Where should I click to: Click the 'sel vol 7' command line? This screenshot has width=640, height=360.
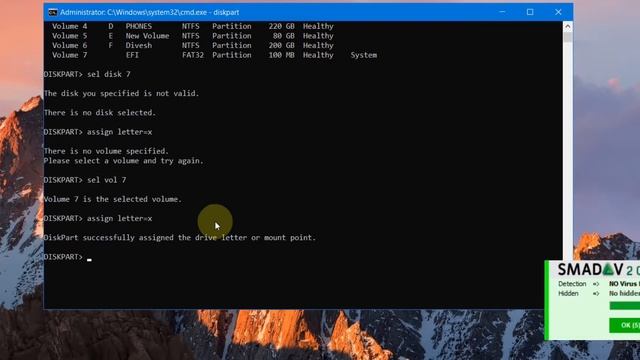107,180
